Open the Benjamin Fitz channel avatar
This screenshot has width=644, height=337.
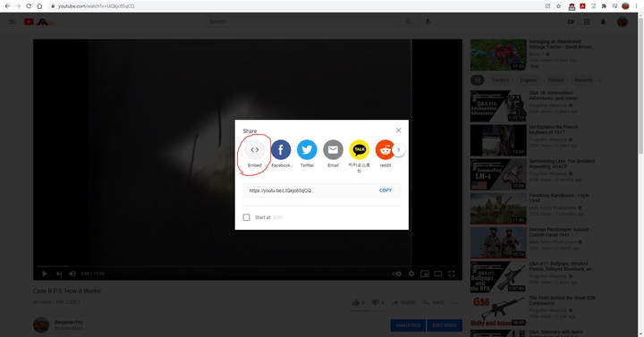pos(41,324)
